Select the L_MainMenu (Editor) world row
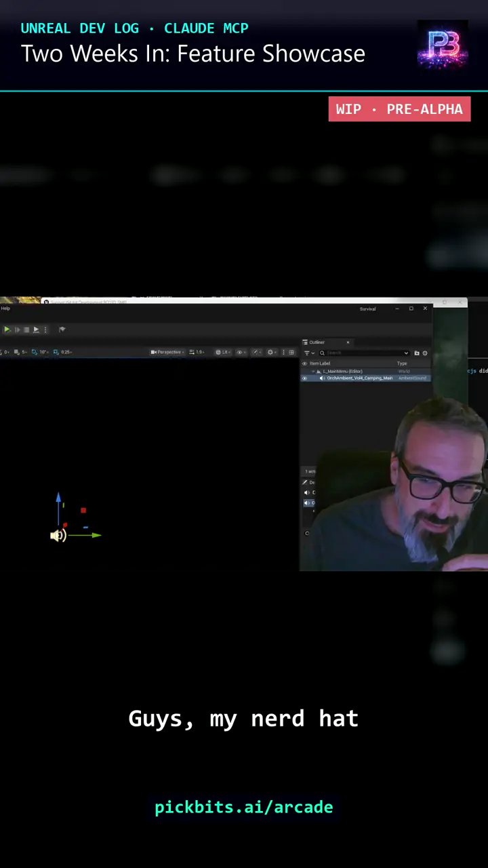 365,372
